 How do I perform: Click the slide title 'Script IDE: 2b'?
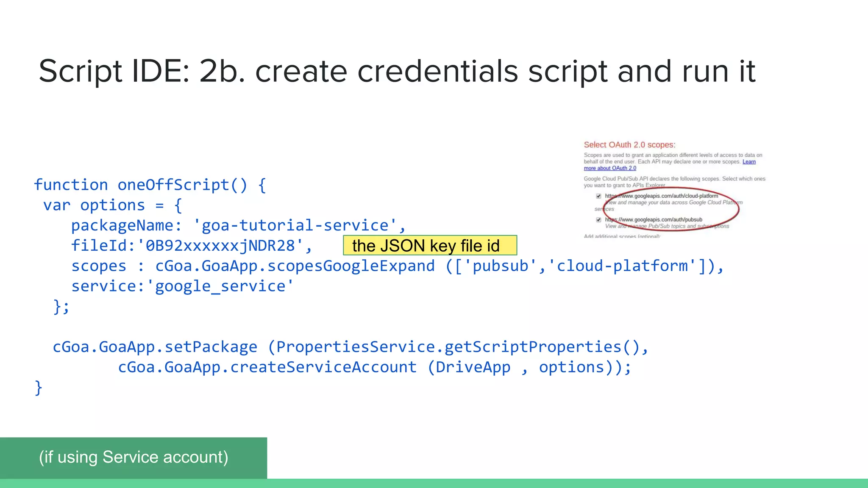pyautogui.click(x=397, y=71)
